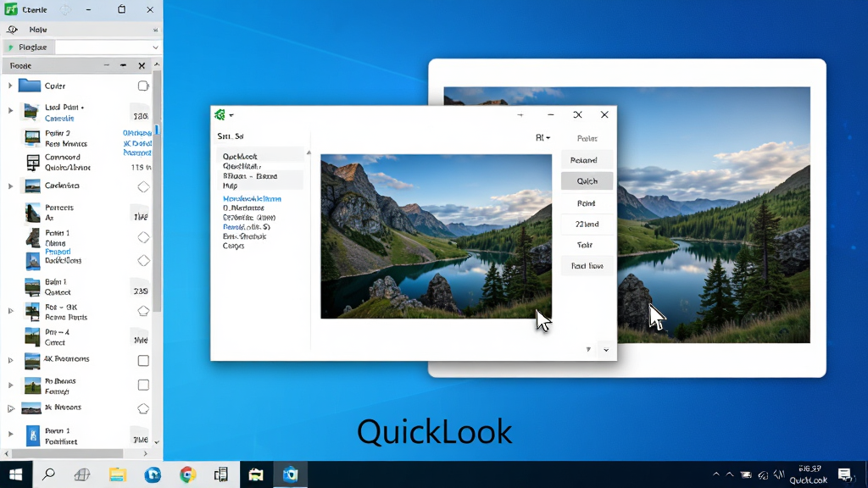Toggle the pentagon marker on the Fos - 9K row
This screenshot has width=868, height=488.
coord(143,311)
